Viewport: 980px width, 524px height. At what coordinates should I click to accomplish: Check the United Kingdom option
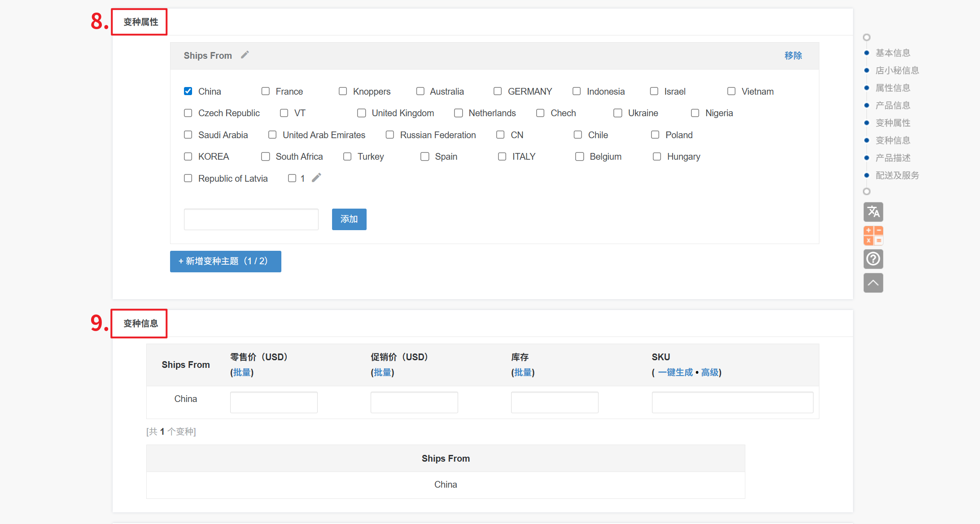pos(361,113)
